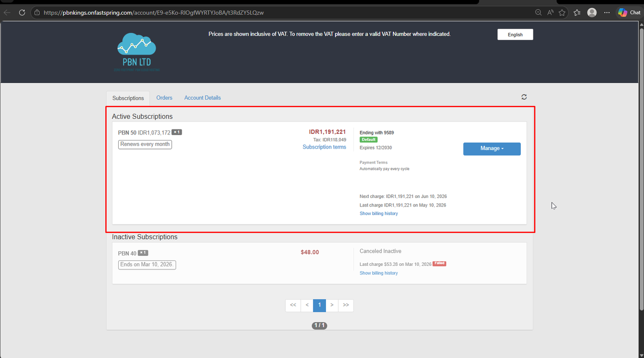Open site info via the padlock icon
Viewport: 644px width, 358px height.
pos(37,13)
